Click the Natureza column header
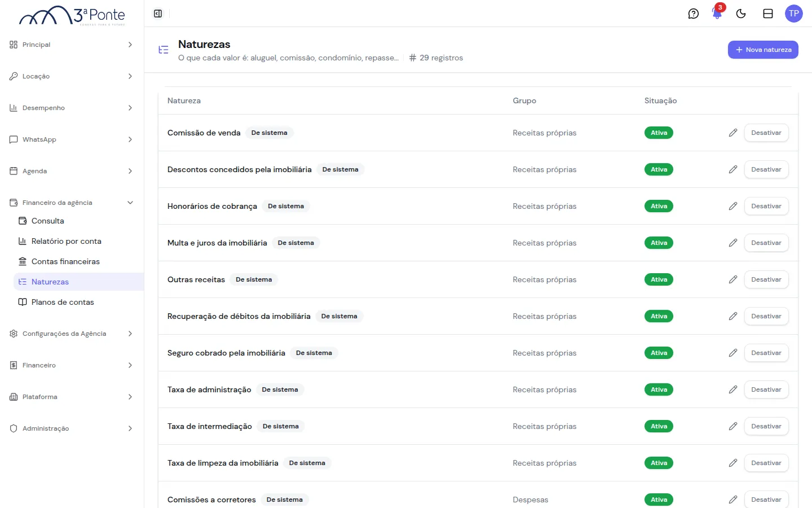 point(184,100)
